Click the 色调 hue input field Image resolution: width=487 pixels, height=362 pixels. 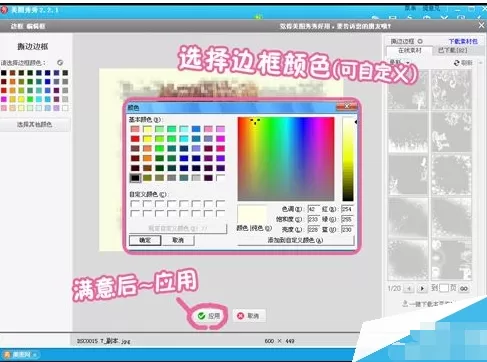click(313, 209)
